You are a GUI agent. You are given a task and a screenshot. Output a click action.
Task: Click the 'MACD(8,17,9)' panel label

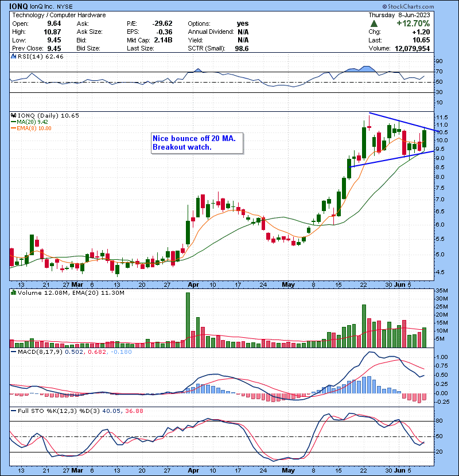click(40, 352)
